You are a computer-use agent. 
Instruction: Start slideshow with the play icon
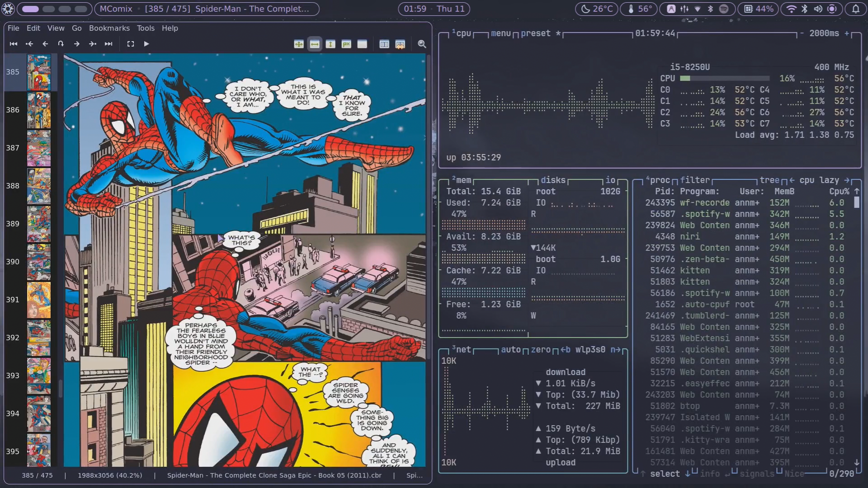click(146, 44)
